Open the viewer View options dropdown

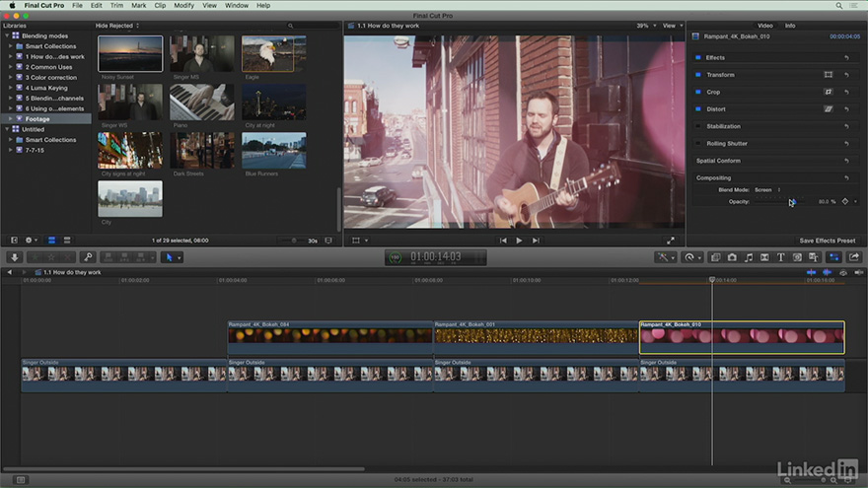tap(673, 26)
